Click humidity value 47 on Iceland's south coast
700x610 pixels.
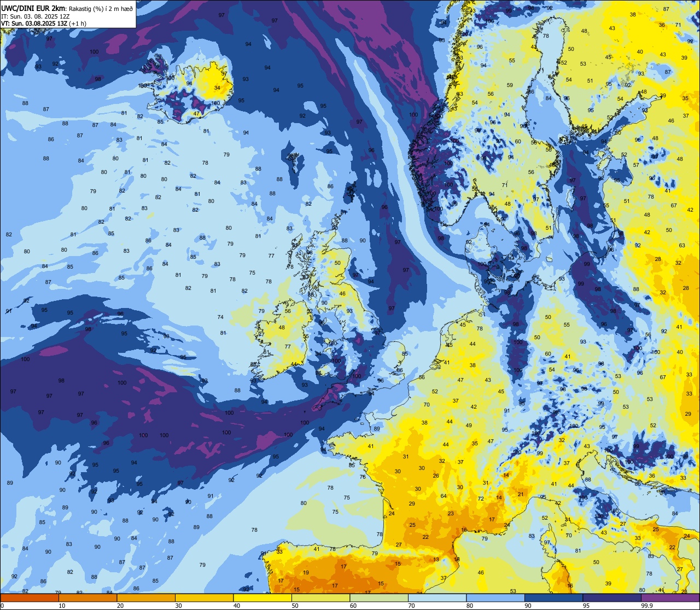[197, 114]
